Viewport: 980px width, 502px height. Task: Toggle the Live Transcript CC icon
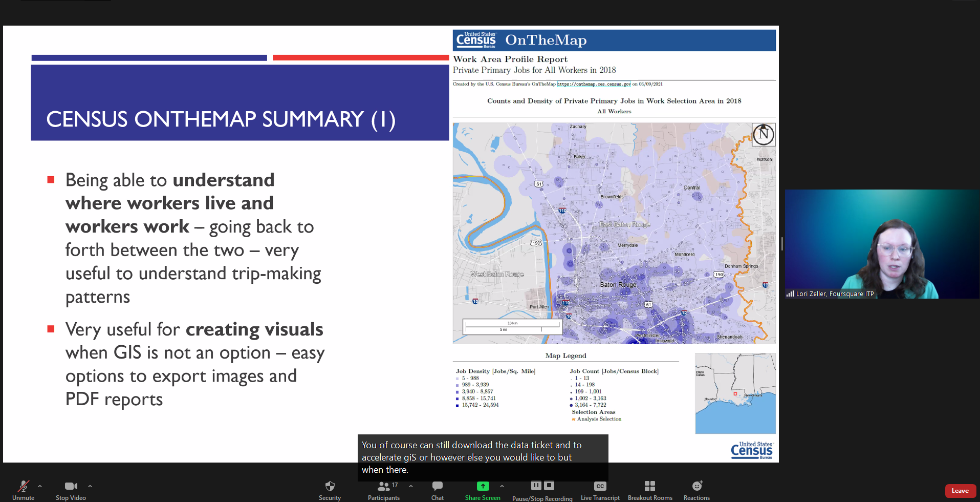600,486
